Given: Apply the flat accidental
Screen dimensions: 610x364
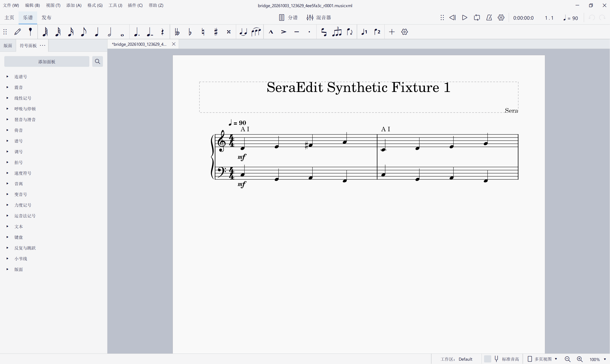Looking at the screenshot, I should click(190, 32).
